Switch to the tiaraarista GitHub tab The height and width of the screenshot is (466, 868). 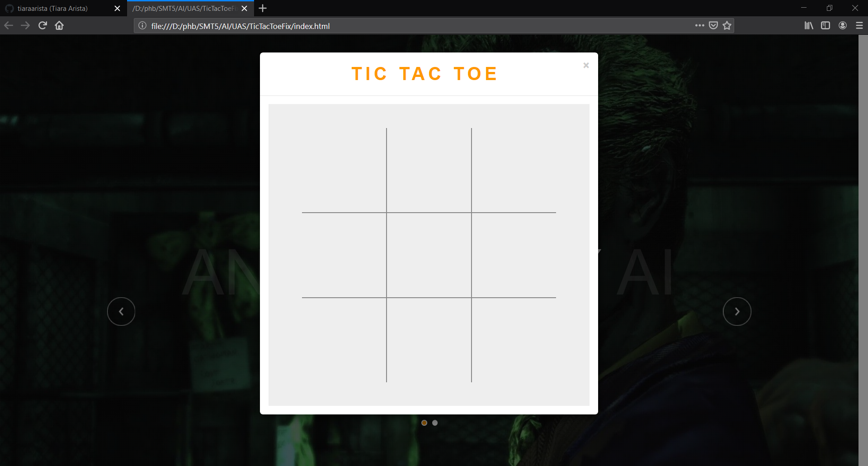[59, 8]
